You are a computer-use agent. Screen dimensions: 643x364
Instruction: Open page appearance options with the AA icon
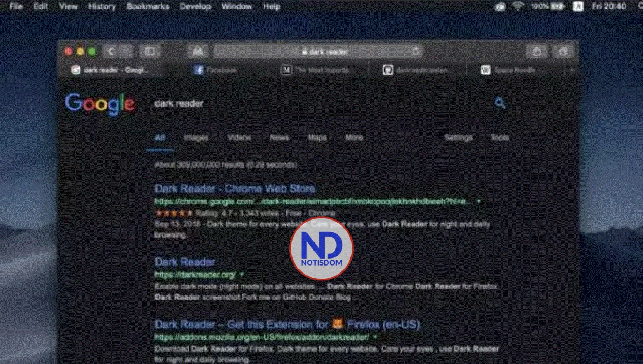pos(197,51)
